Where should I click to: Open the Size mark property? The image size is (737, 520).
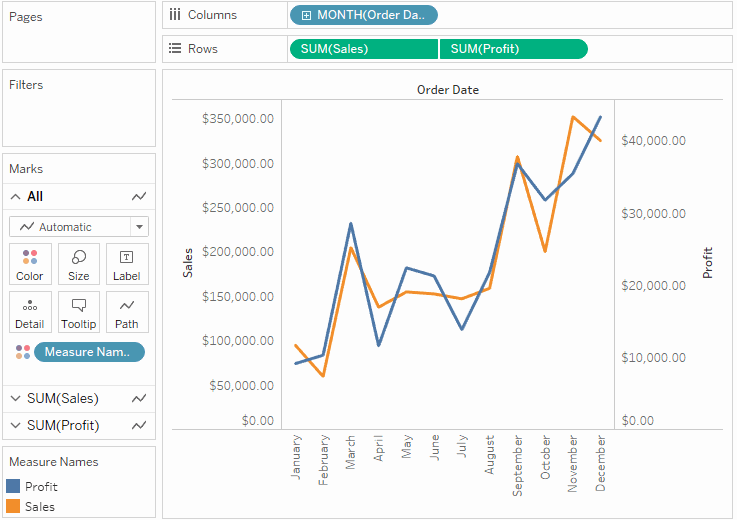point(78,264)
